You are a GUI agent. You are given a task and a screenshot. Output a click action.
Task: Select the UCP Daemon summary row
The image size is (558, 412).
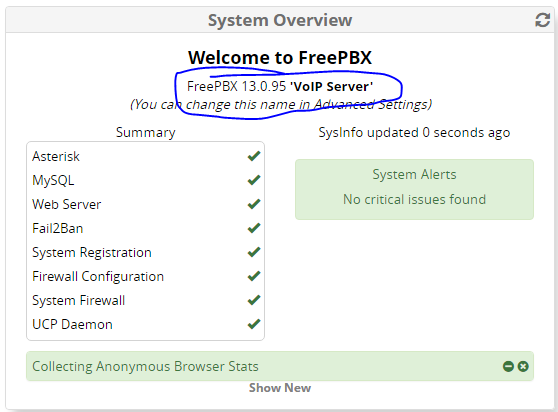[146, 324]
